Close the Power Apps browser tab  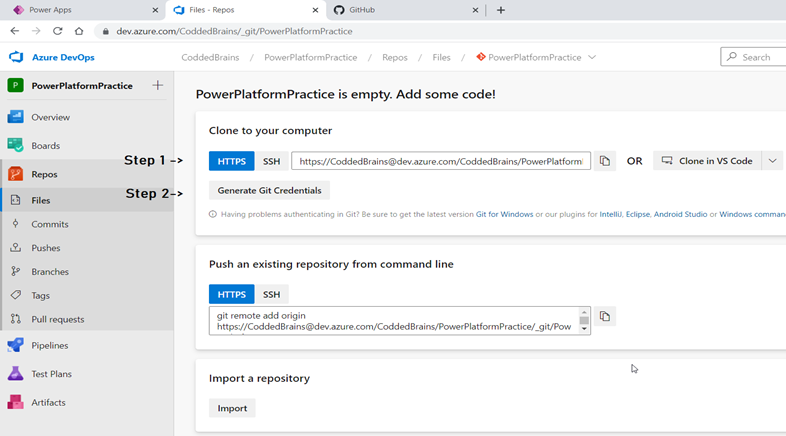(x=155, y=10)
